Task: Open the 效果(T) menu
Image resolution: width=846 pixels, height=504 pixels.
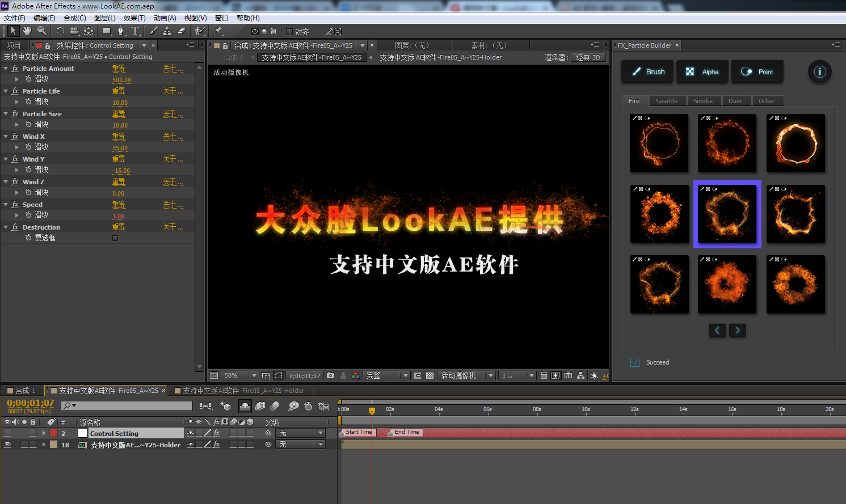Action: tap(134, 18)
